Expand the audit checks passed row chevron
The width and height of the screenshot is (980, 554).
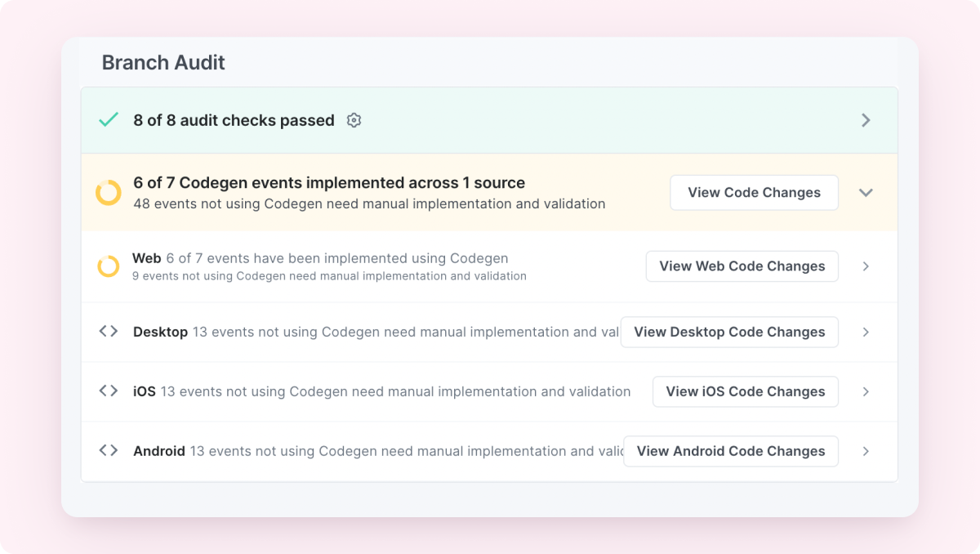click(866, 120)
